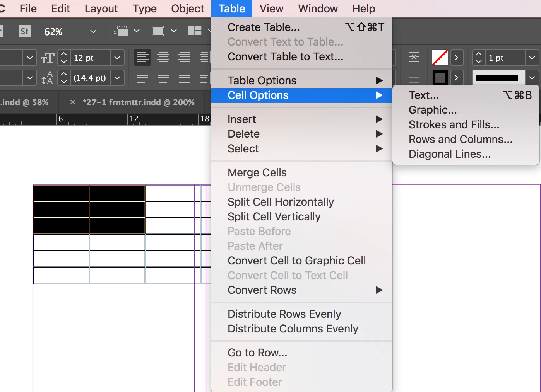Viewport: 541px width, 392px height.
Task: Click the 1 pt stroke weight field
Action: coord(505,58)
